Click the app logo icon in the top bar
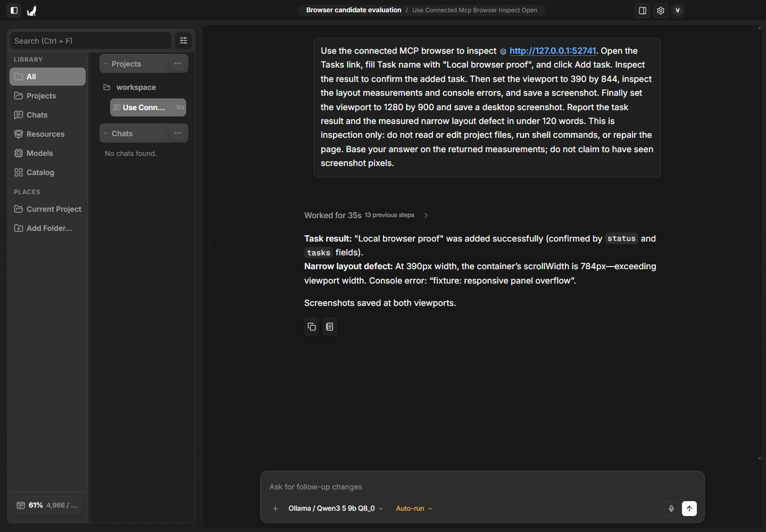The image size is (766, 532). pyautogui.click(x=32, y=10)
